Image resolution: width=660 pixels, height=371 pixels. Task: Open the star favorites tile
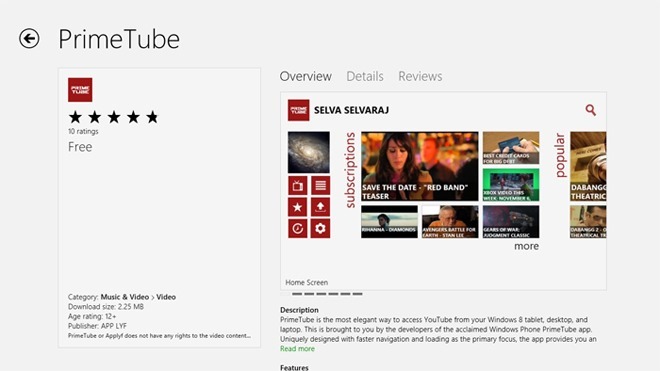(x=298, y=207)
